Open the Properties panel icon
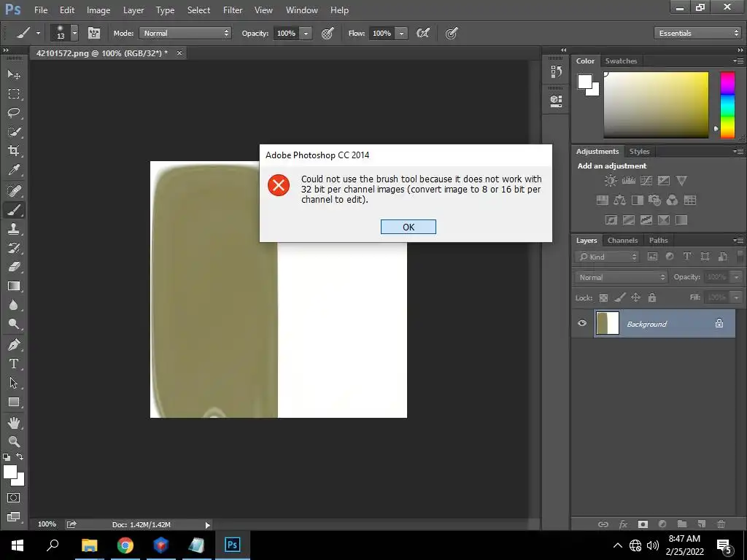 [556, 101]
